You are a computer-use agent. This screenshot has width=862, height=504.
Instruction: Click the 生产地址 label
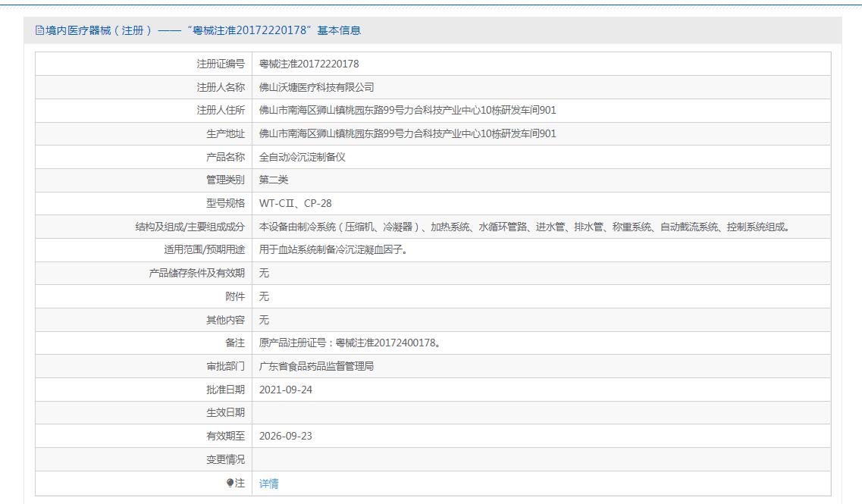point(225,133)
